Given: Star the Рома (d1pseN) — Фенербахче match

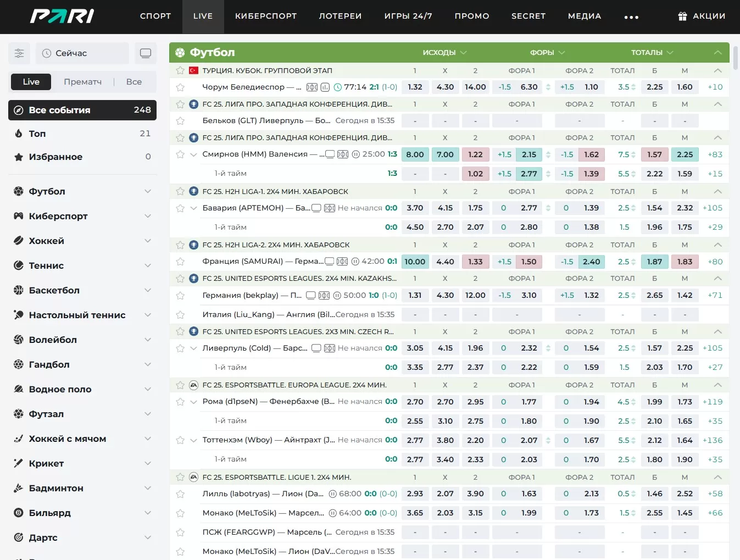Looking at the screenshot, I should (180, 402).
